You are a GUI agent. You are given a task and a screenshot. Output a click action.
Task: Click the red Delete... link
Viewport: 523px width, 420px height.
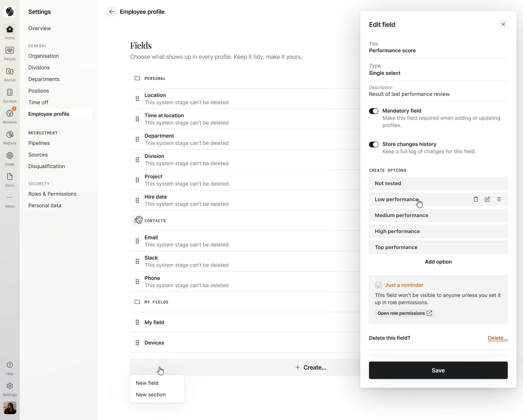click(497, 338)
